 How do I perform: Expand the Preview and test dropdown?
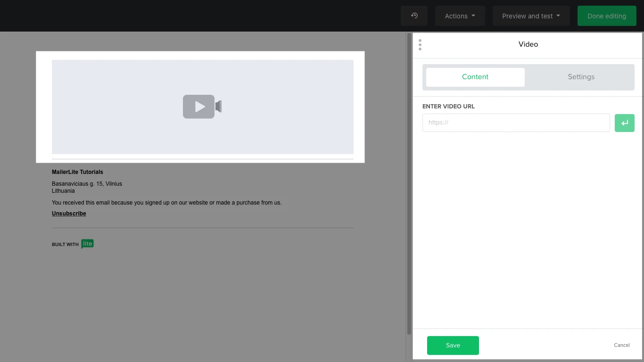coord(531,16)
